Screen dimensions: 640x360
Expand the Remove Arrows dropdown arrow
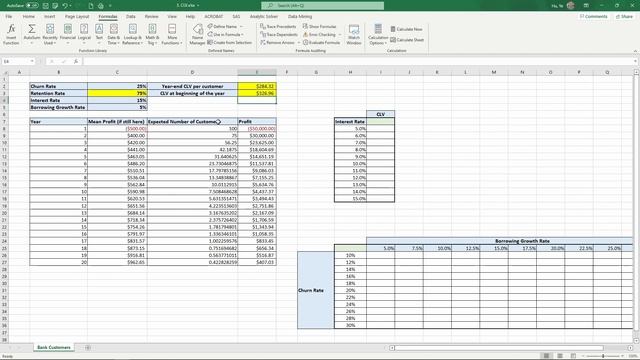(298, 42)
